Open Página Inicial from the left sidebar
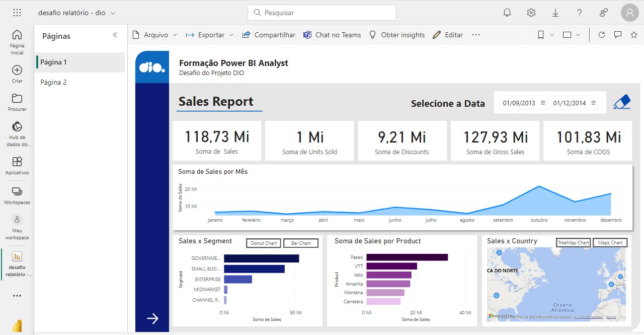The image size is (644, 335). [x=17, y=38]
